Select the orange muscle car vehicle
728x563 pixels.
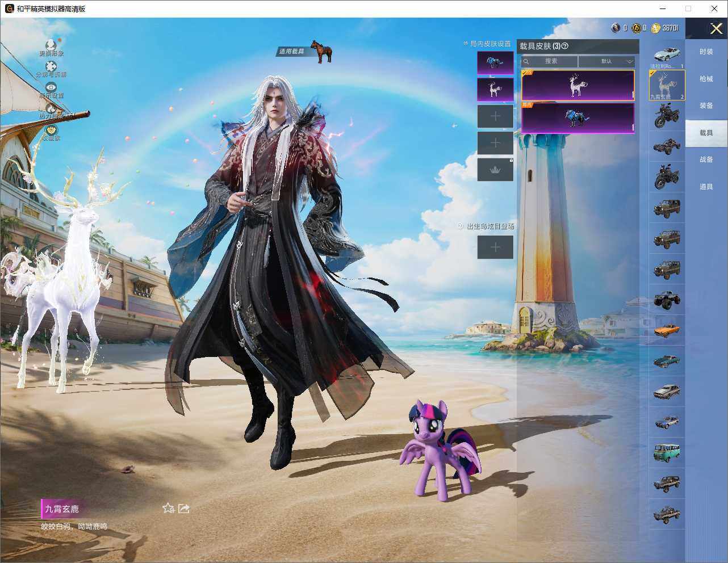tap(667, 330)
